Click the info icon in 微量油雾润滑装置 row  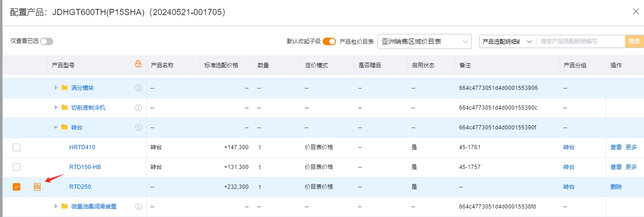pos(139,207)
